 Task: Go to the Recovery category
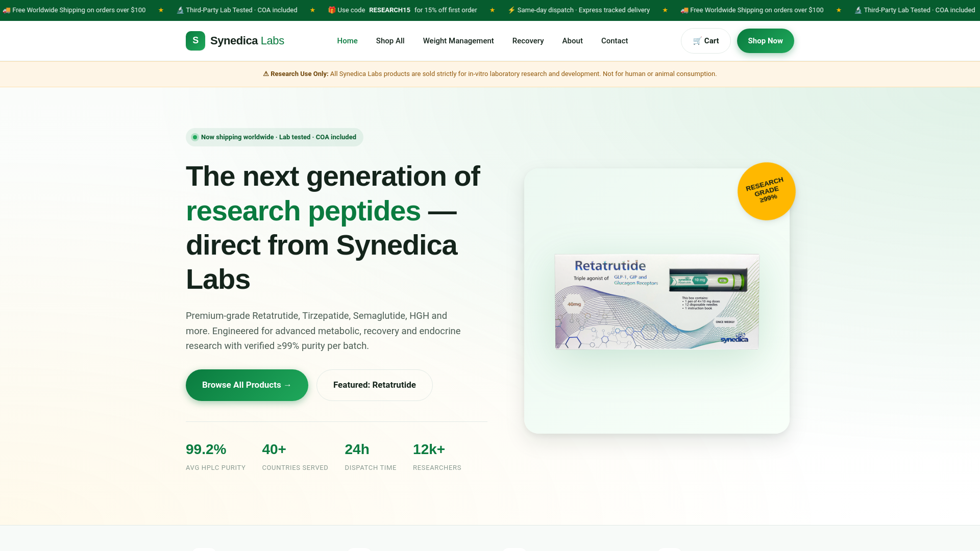(x=528, y=41)
